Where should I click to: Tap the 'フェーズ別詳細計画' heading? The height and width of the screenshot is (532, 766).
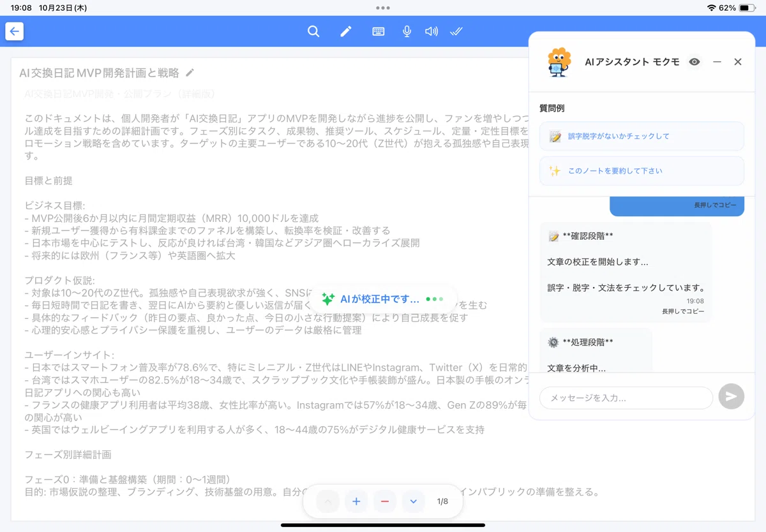(x=68, y=455)
